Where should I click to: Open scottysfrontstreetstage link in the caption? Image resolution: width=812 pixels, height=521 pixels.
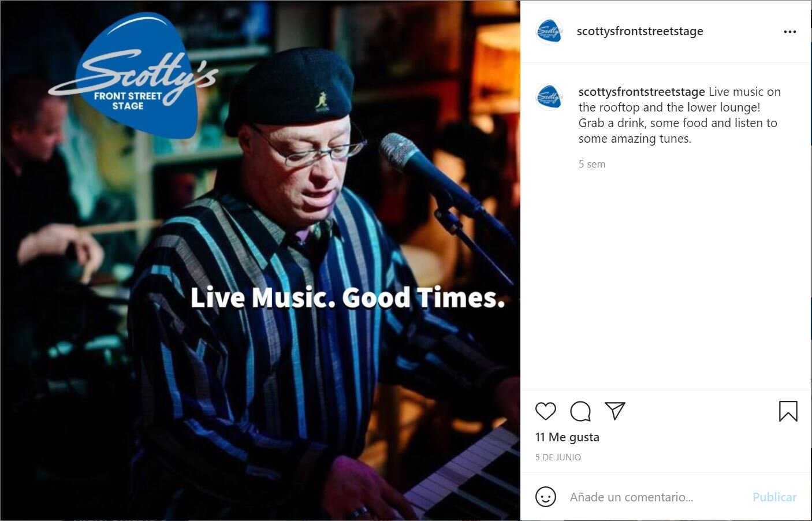click(x=642, y=92)
